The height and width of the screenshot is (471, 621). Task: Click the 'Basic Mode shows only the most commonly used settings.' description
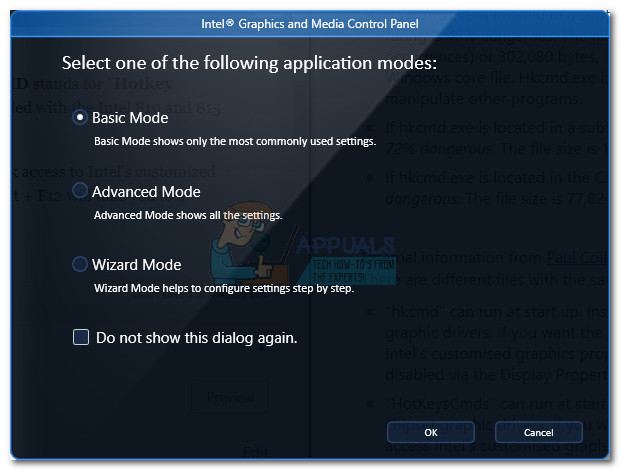[235, 141]
